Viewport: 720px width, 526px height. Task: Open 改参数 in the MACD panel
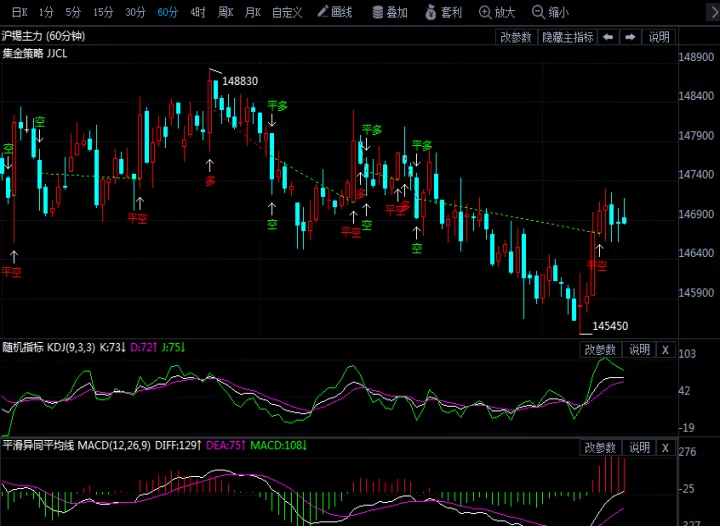(600, 448)
